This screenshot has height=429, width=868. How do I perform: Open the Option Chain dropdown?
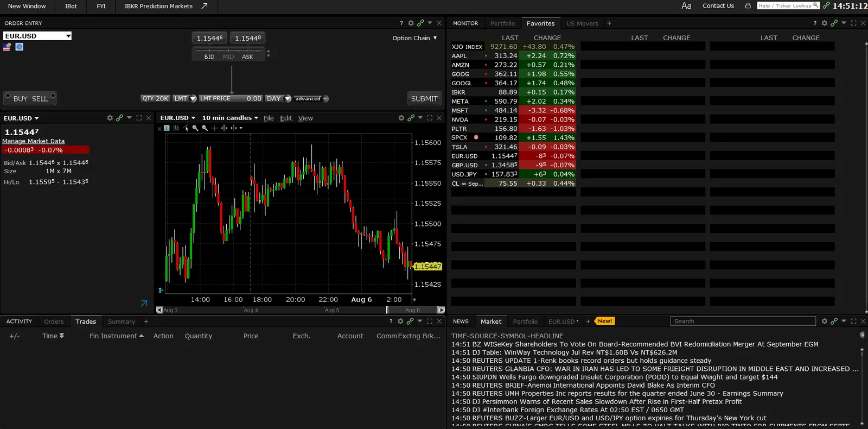pyautogui.click(x=415, y=38)
